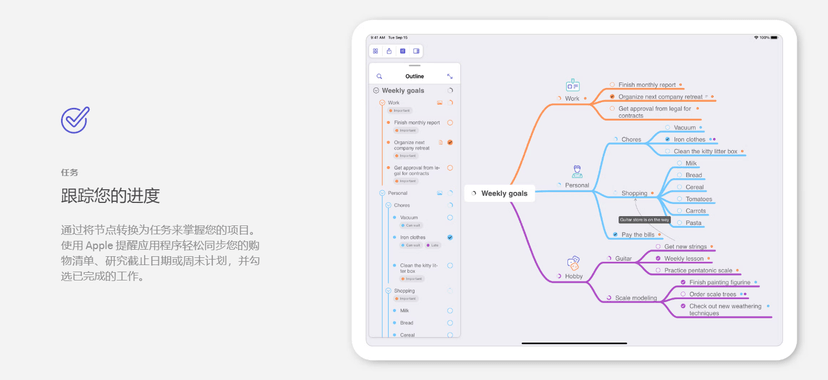The height and width of the screenshot is (380, 828).
Task: Click Important tag under outline Shopping
Action: (406, 299)
